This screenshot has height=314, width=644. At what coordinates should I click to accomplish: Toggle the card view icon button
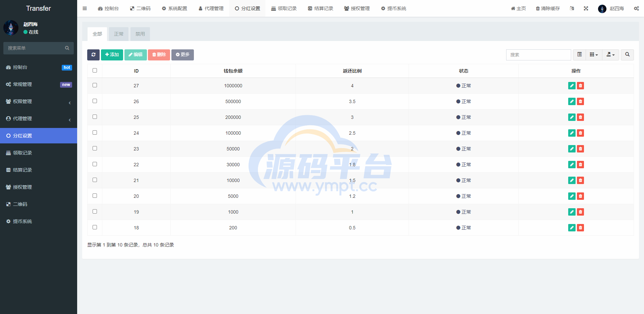pyautogui.click(x=579, y=55)
